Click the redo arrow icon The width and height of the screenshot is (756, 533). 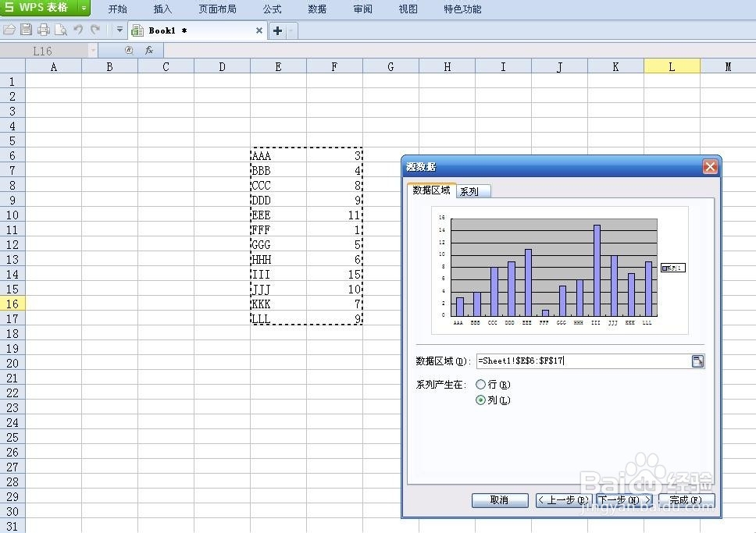95,30
